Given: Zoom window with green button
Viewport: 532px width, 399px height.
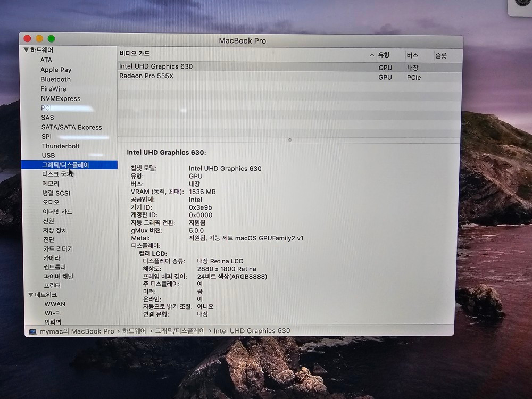Looking at the screenshot, I should pyautogui.click(x=51, y=39).
